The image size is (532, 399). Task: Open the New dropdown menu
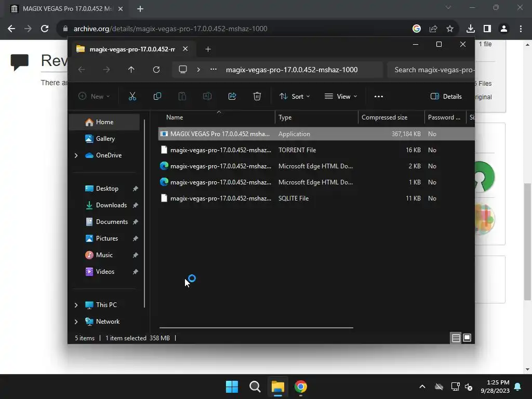coord(94,96)
